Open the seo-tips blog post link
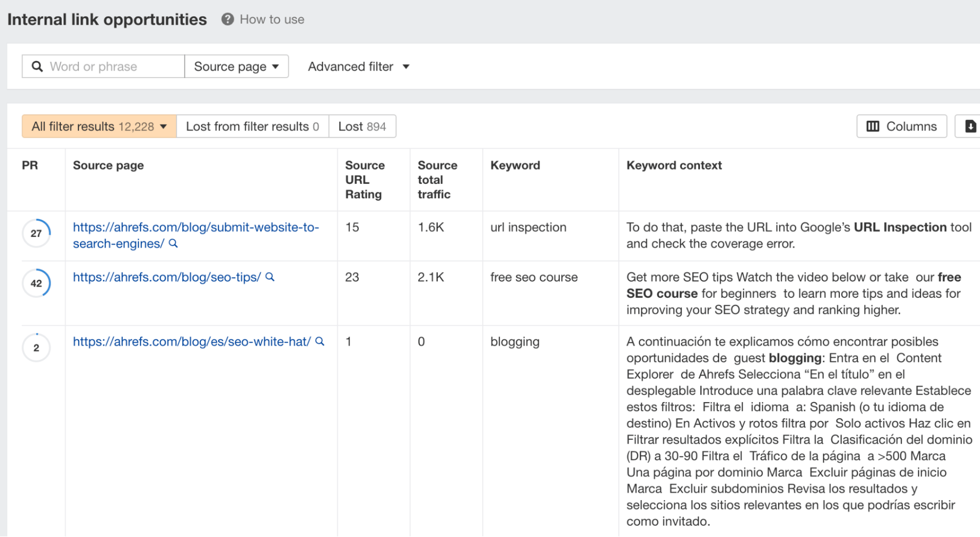Viewport: 980px width, 537px height. 167,277
